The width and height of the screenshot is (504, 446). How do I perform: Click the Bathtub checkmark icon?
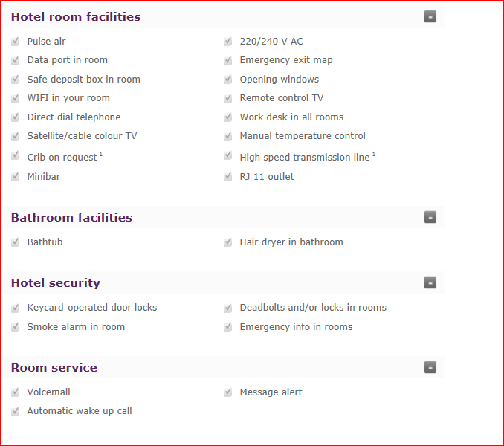pos(16,242)
